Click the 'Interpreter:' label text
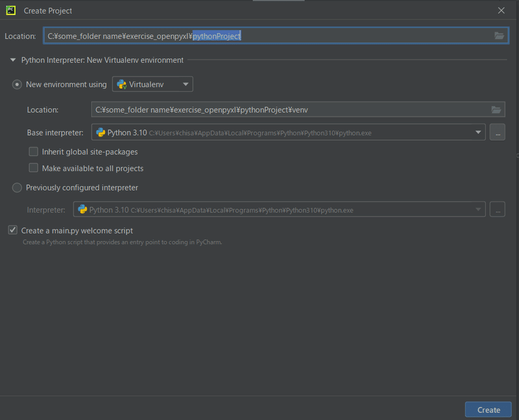519x420 pixels. [x=46, y=210]
